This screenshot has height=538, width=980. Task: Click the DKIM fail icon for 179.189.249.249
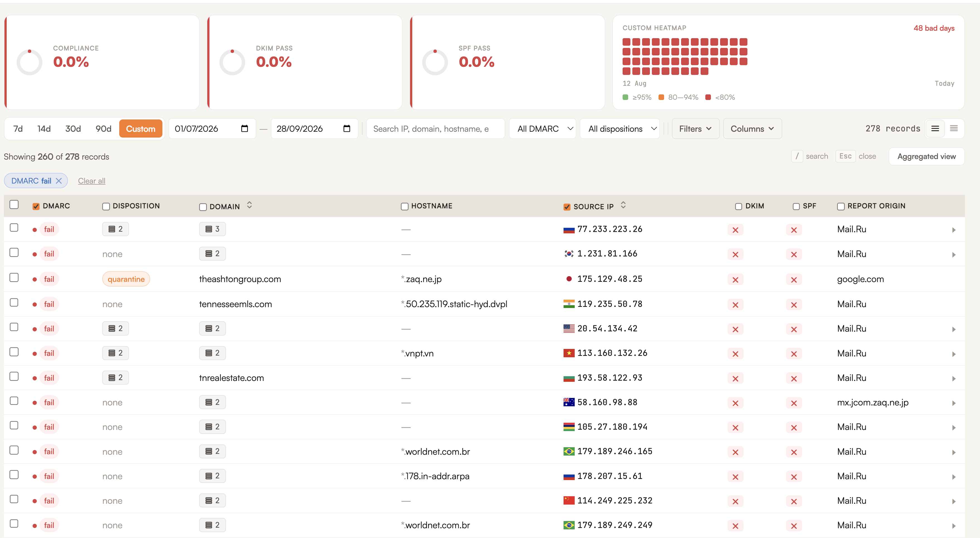pyautogui.click(x=735, y=526)
